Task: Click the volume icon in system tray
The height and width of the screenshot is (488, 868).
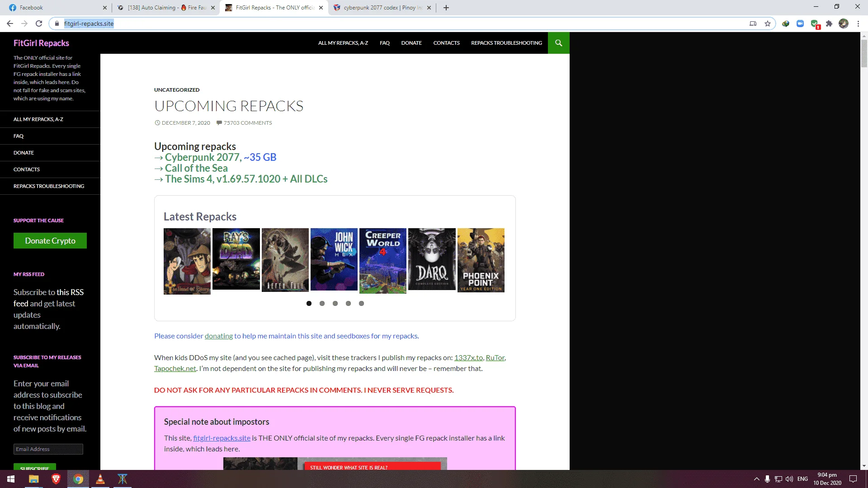Action: (789, 479)
